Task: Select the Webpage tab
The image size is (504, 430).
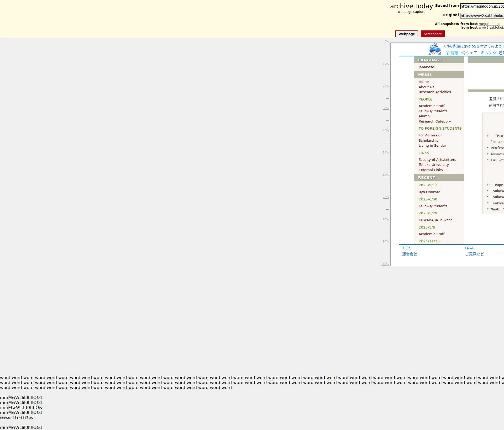Action: pos(406,34)
